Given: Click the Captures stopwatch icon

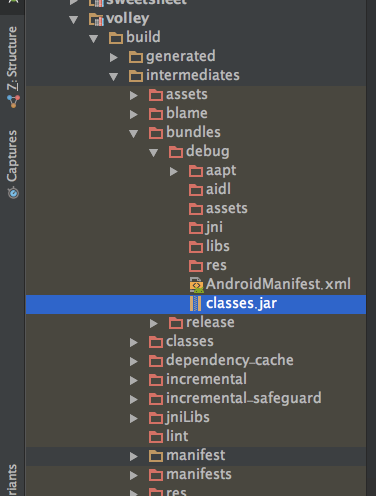Looking at the screenshot, I should click(x=13, y=193).
